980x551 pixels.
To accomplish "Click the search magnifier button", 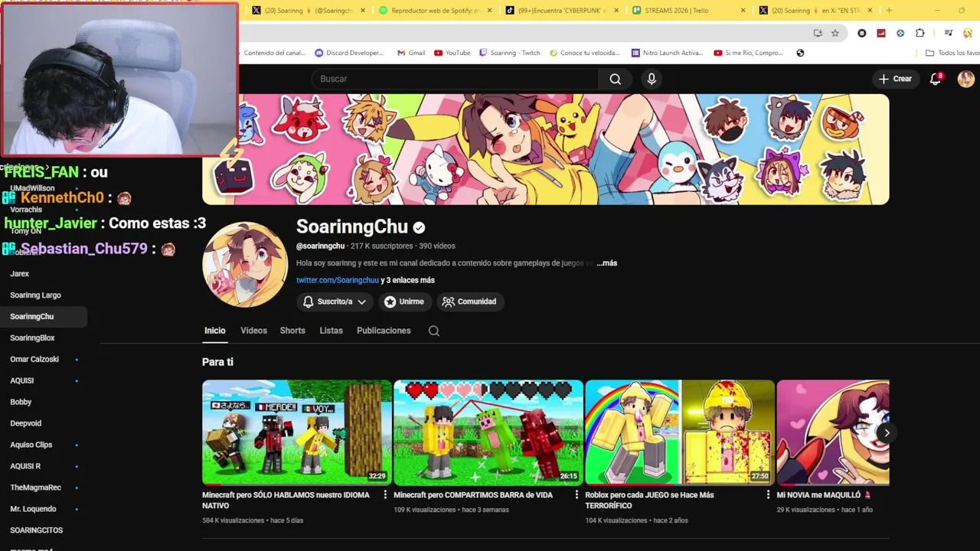I will tap(615, 79).
